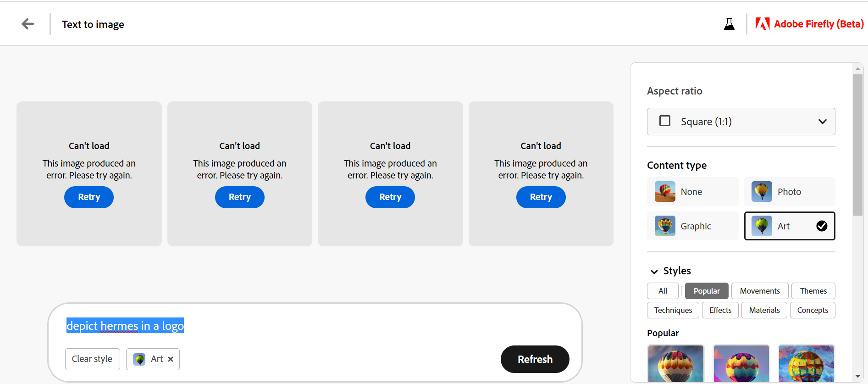Click the Art balloon icon in the prompt bar
The width and height of the screenshot is (868, 384).
pos(138,359)
